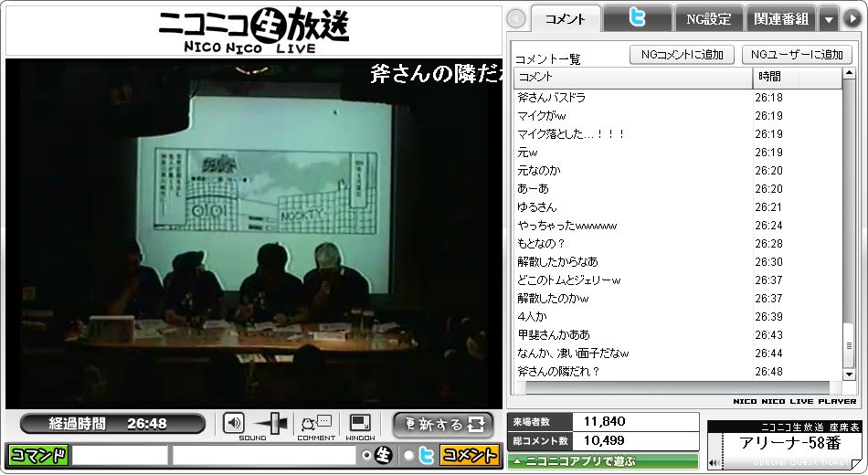Open the Twitter tab with the bird logo
Screen dimensions: 868x475
(637, 18)
